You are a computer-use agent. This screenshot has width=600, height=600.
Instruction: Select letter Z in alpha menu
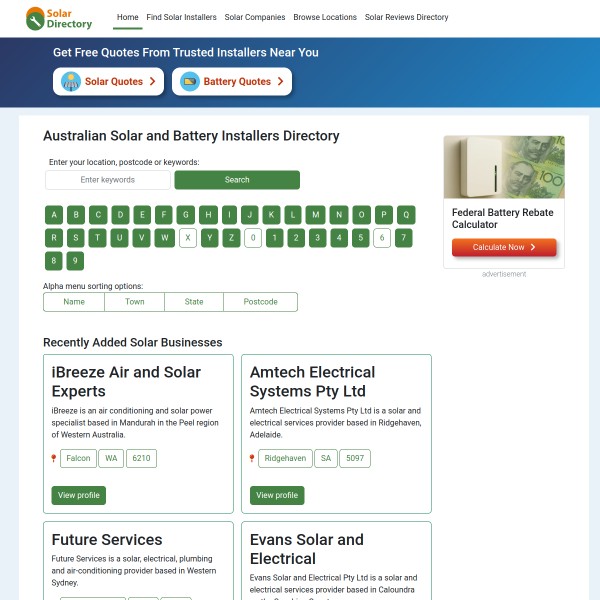tap(232, 238)
